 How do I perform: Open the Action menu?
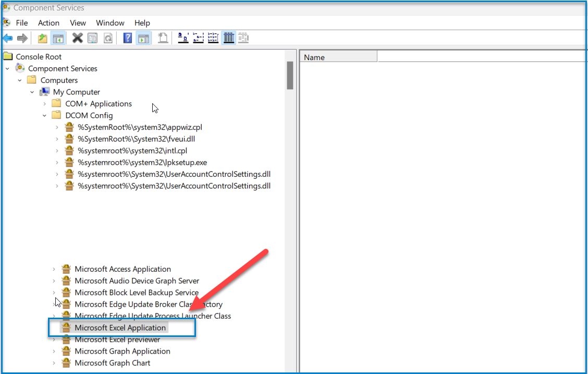coord(48,23)
